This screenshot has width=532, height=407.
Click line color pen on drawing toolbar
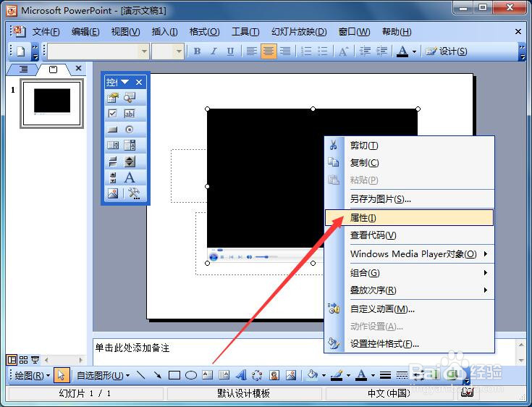[337, 375]
